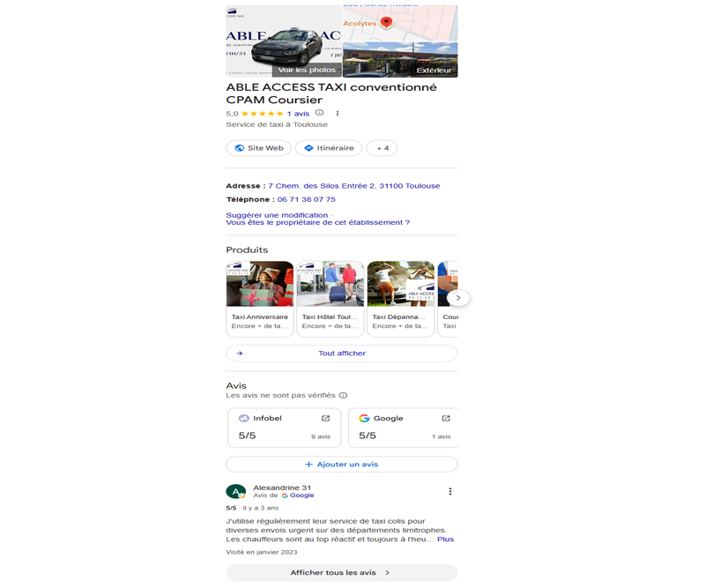Open 'Voir les photos' taxi image
Viewport: 705px width, 588px height.
(284, 41)
